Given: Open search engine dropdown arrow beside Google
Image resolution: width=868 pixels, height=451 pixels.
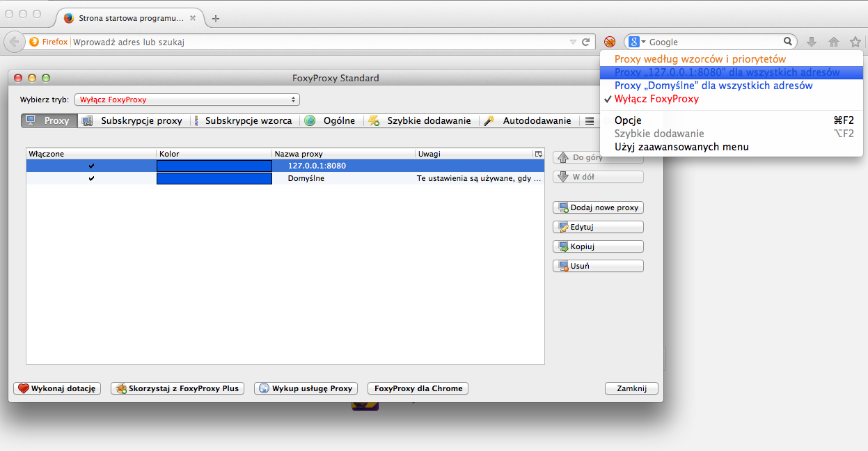Looking at the screenshot, I should point(644,42).
